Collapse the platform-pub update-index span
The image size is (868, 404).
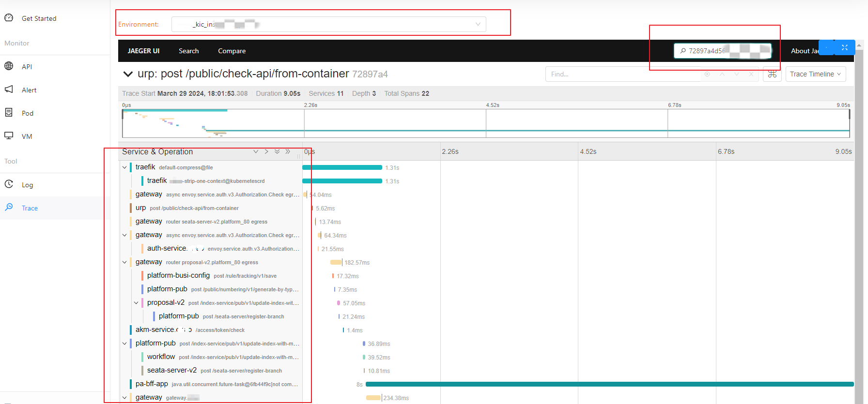pos(124,344)
